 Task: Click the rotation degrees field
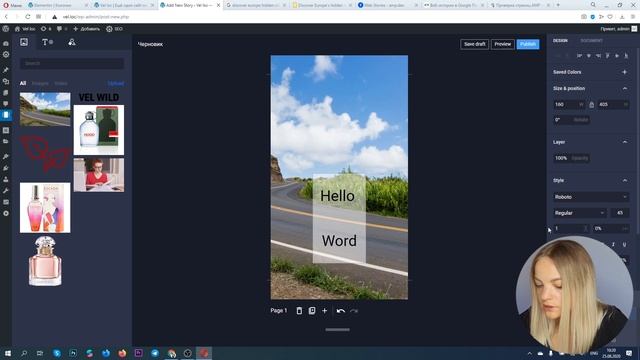tap(571, 120)
